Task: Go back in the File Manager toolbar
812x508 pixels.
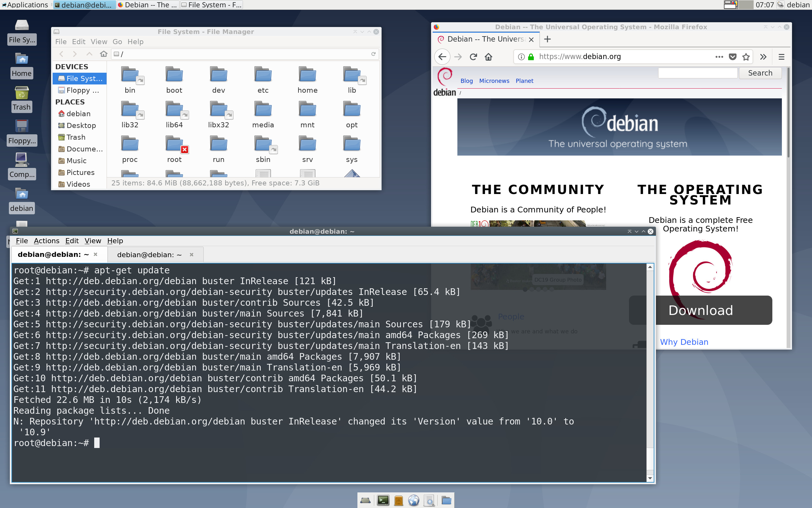Action: click(62, 54)
